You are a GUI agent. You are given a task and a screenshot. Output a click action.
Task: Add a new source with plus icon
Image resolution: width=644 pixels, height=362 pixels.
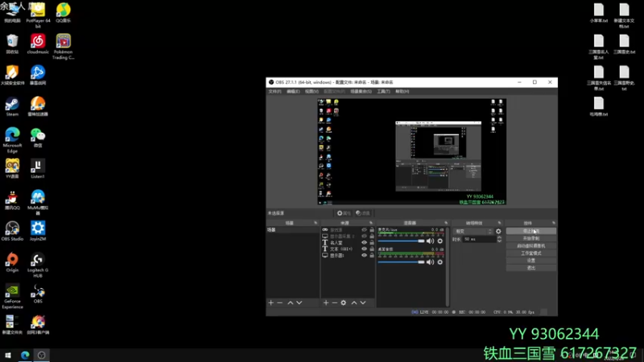[x=326, y=303]
